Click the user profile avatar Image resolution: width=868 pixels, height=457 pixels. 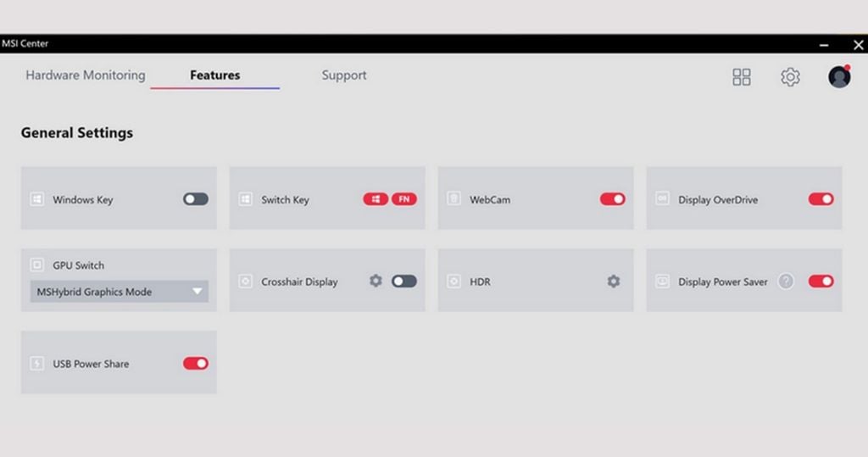click(839, 77)
